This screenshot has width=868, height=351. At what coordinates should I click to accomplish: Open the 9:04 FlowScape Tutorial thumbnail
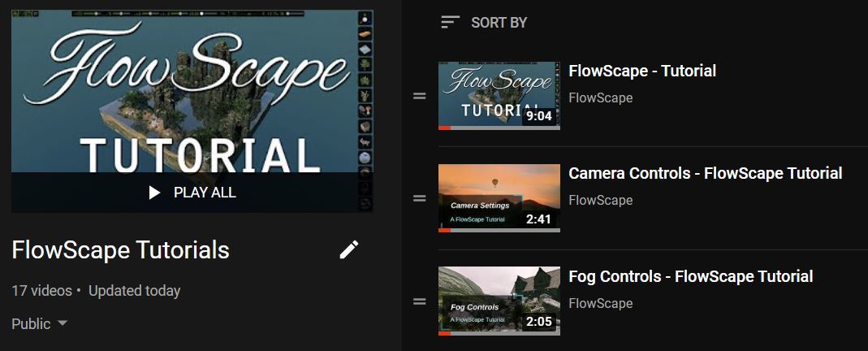coord(499,96)
